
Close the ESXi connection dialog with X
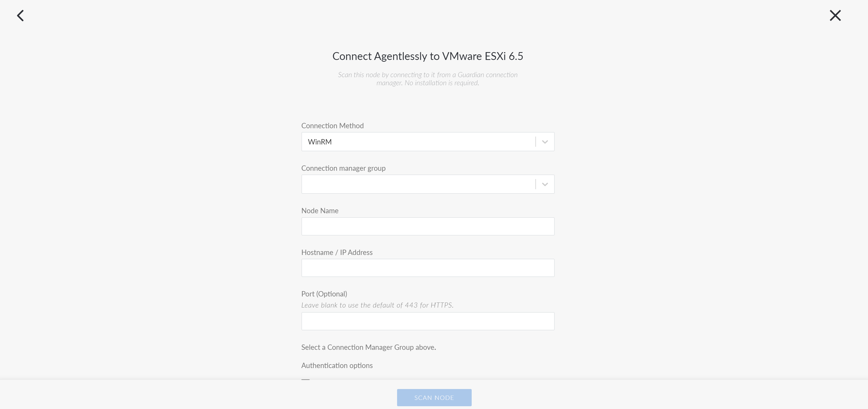coord(835,15)
